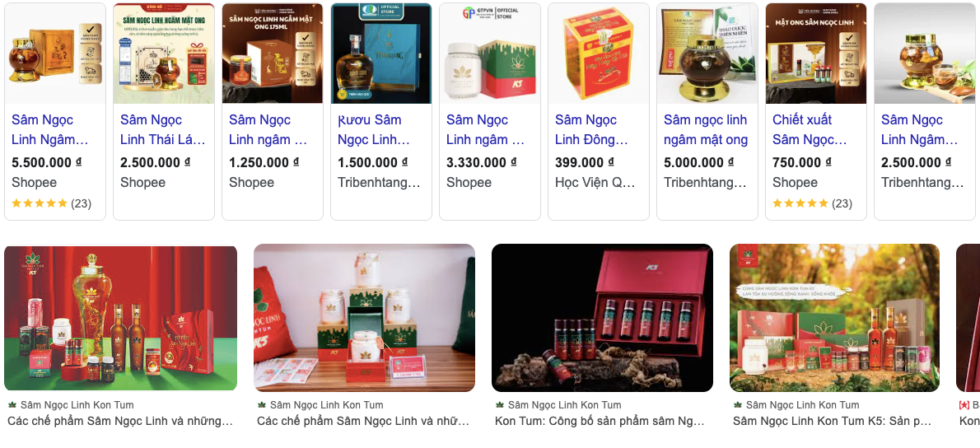
Task: Open the red K5 gift box image result
Action: click(x=603, y=318)
